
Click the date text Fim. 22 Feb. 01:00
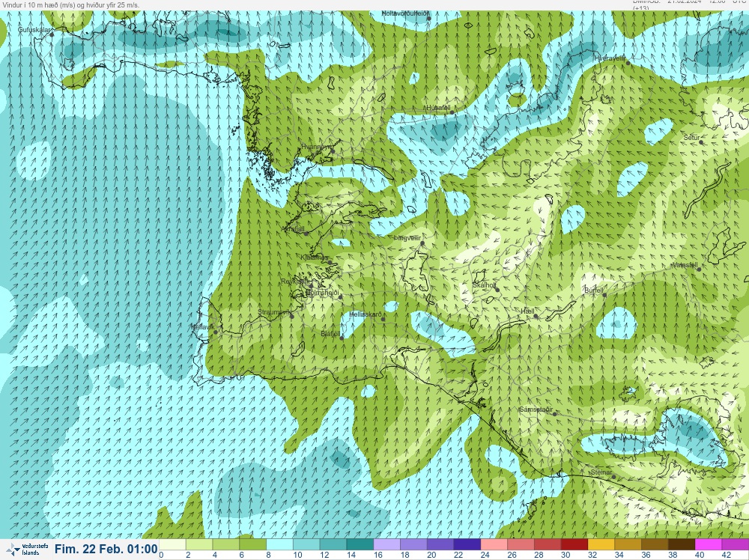click(x=106, y=549)
